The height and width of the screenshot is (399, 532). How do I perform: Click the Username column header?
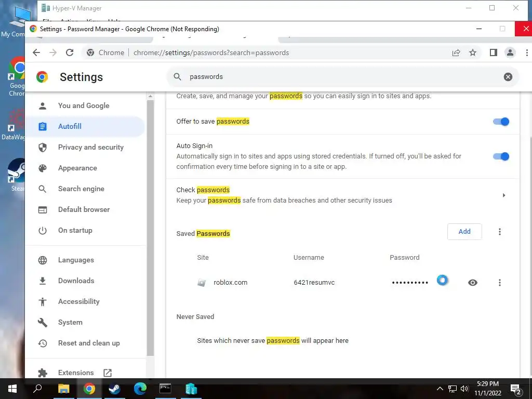(x=309, y=258)
